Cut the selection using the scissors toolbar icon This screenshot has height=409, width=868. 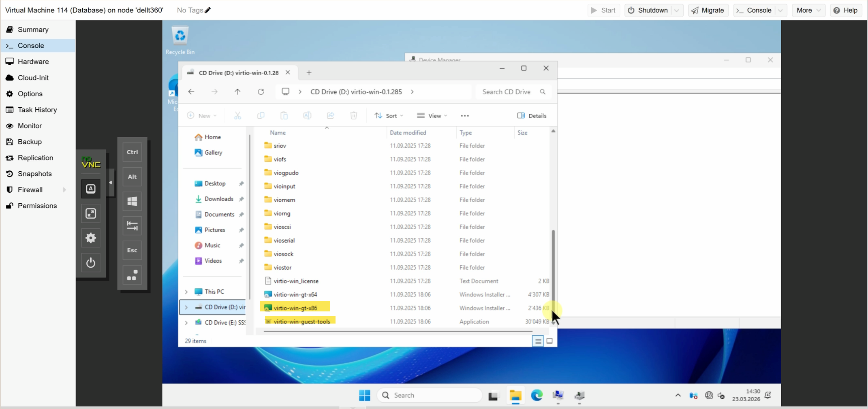(x=238, y=115)
